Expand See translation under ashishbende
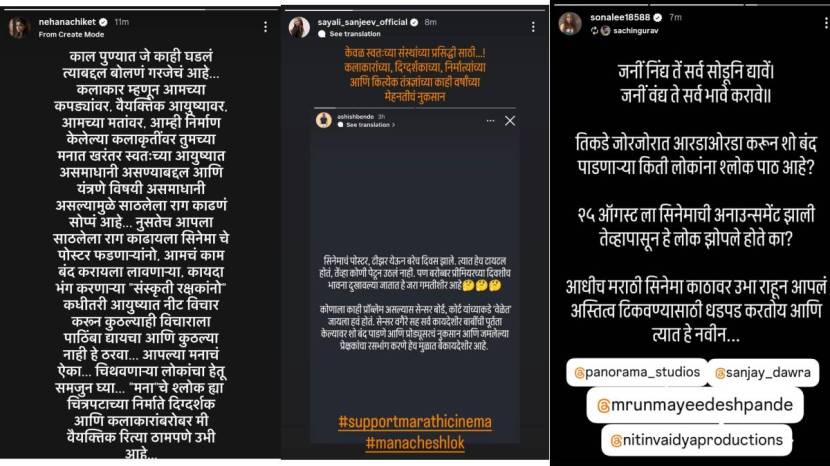The image size is (830, 466). click(x=370, y=125)
